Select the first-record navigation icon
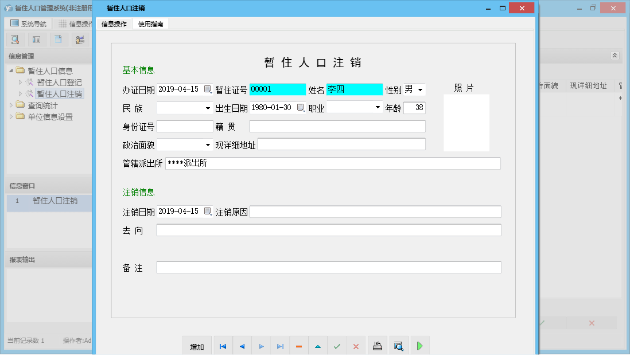 [223, 346]
